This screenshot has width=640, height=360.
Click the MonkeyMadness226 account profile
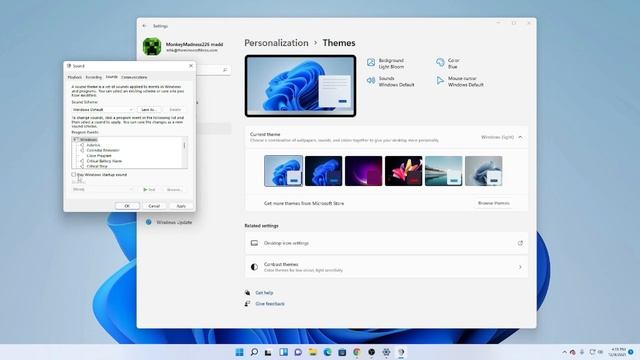point(183,47)
